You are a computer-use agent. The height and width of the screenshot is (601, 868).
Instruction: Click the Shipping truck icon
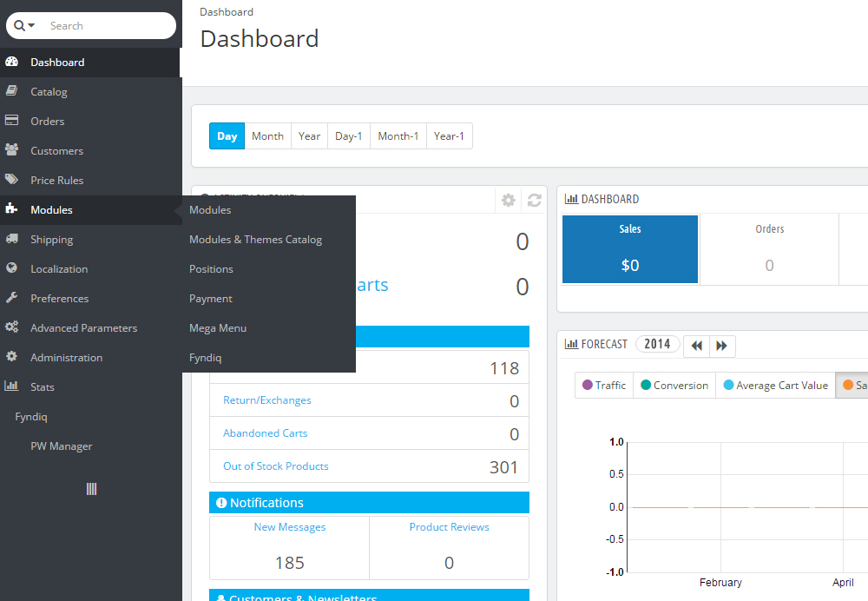[x=11, y=240]
